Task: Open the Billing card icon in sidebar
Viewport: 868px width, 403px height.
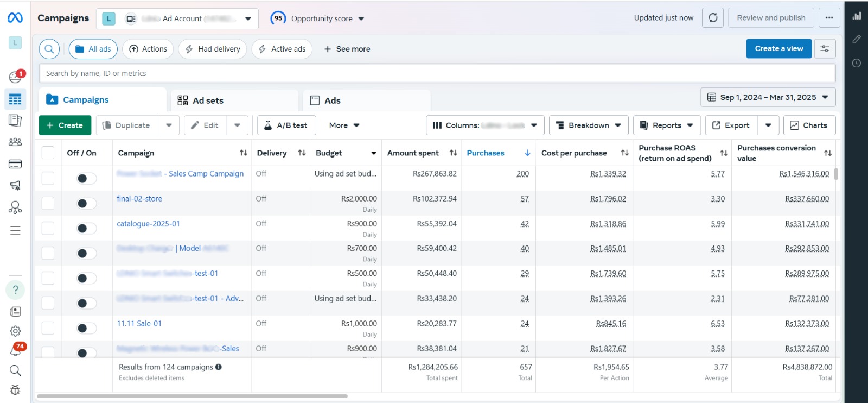Action: (15, 164)
